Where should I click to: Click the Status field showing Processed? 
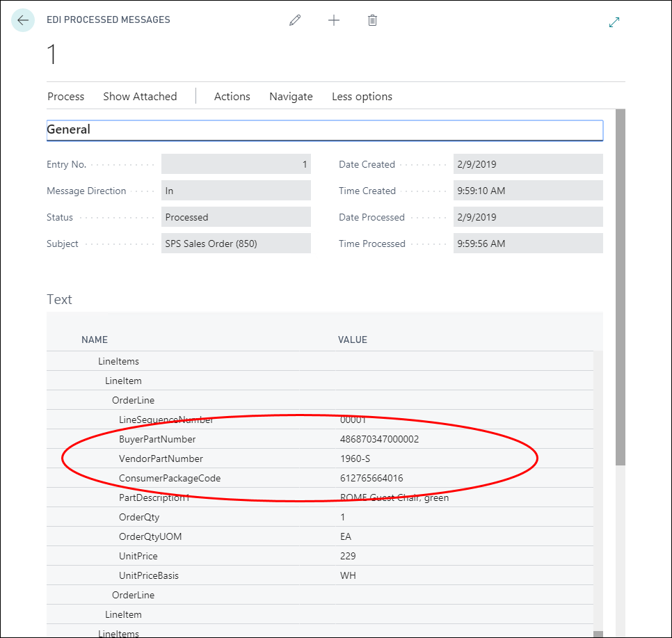point(235,217)
